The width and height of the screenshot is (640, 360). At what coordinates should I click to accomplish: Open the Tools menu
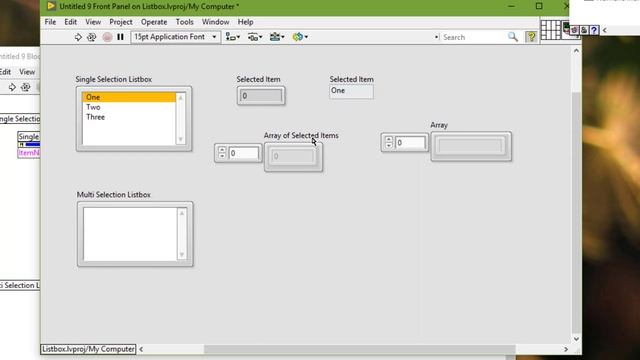[184, 22]
